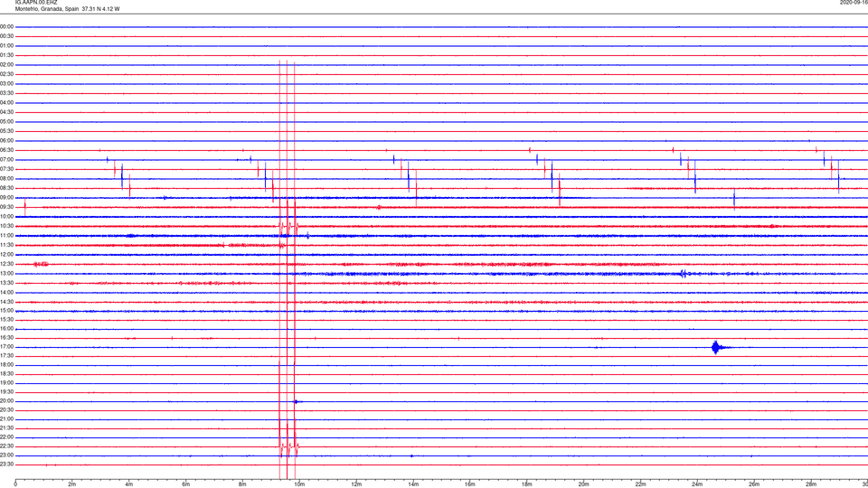Viewport: 868px width, 488px height.
Task: Click the '09:00' trace time label
Action: [6, 198]
